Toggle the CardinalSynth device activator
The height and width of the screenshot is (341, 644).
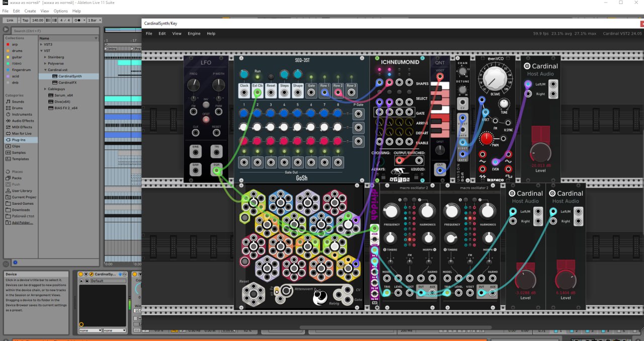[x=82, y=274]
